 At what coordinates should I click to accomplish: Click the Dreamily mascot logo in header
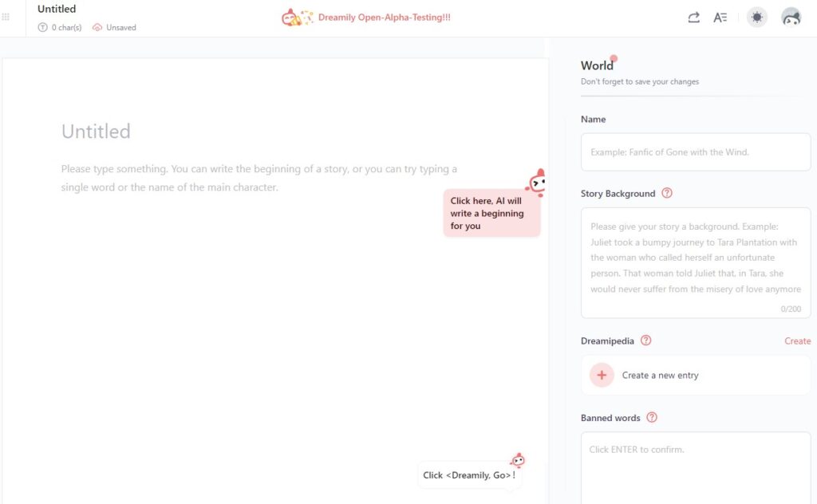point(297,18)
